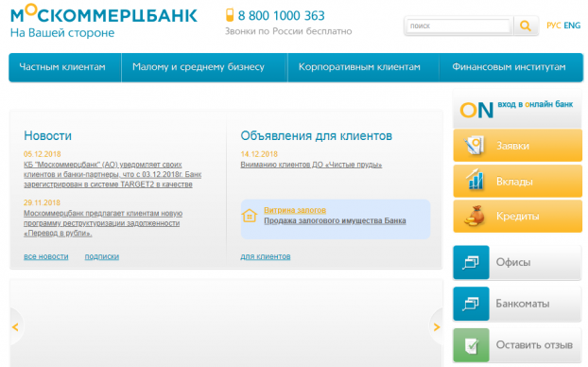Click Оставить отзыв label
The height and width of the screenshot is (367, 588).
pos(534,345)
